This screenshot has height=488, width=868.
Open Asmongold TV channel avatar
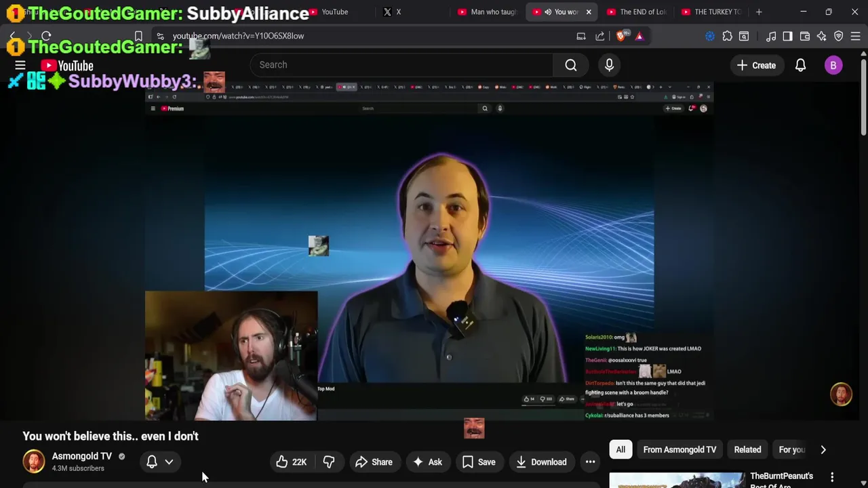tap(33, 462)
